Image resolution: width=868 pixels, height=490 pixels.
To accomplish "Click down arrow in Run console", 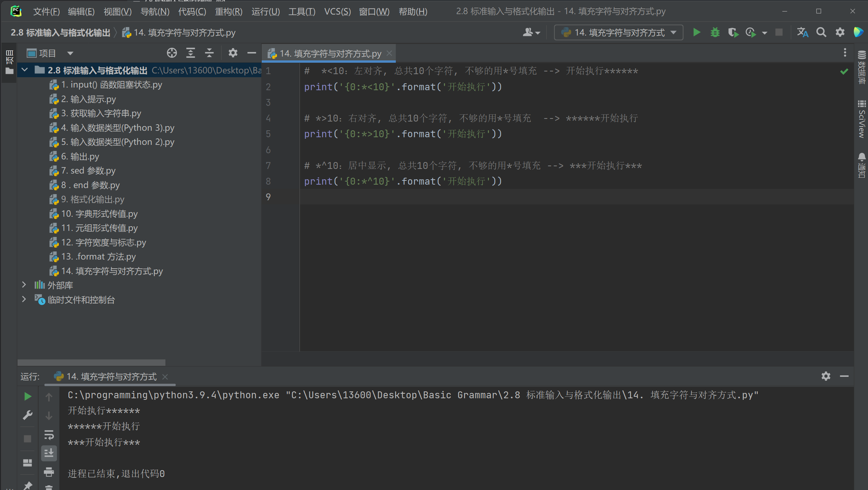I will (x=49, y=416).
